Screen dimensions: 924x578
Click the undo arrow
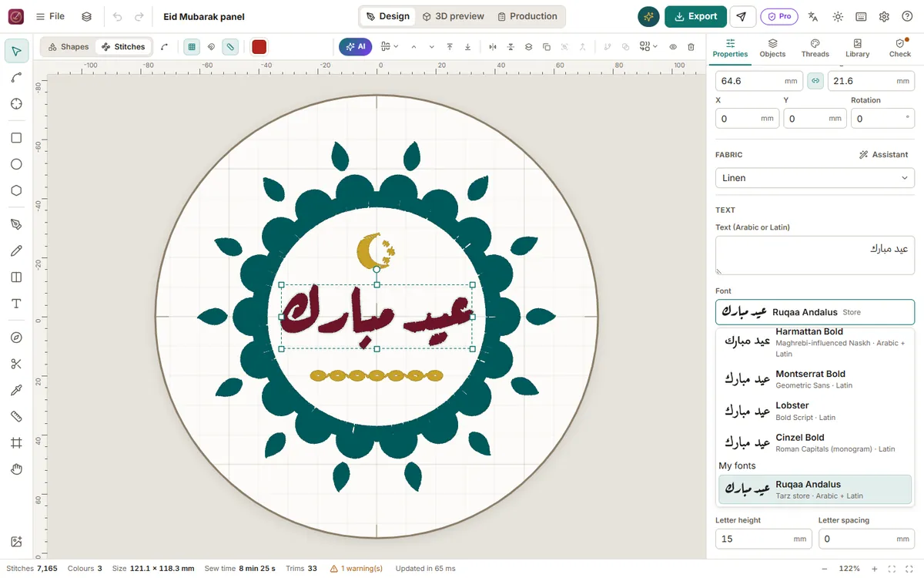[117, 16]
